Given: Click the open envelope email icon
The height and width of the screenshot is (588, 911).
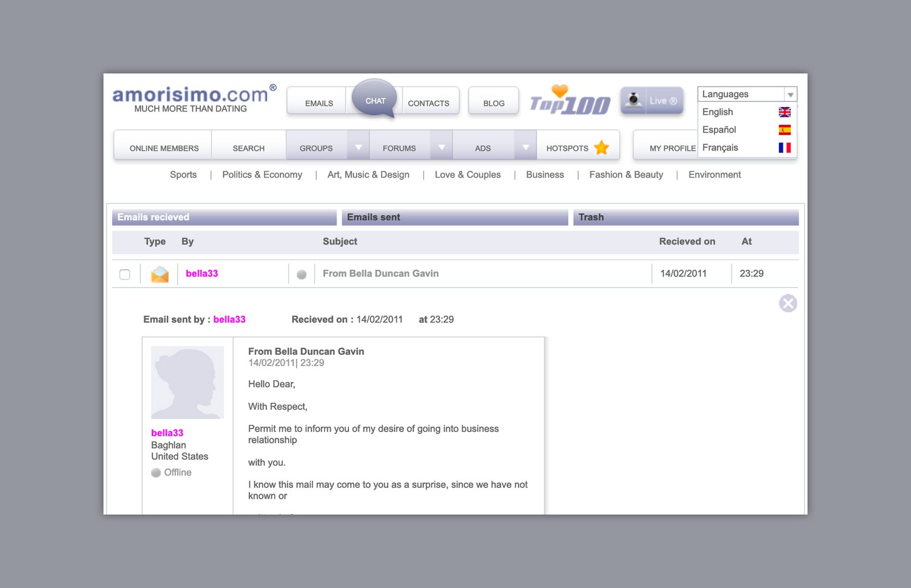Looking at the screenshot, I should click(x=159, y=274).
